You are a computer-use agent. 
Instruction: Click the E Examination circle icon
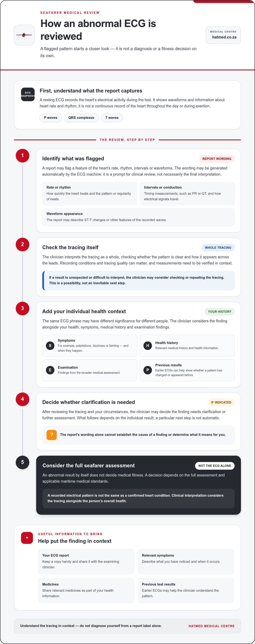point(50,370)
